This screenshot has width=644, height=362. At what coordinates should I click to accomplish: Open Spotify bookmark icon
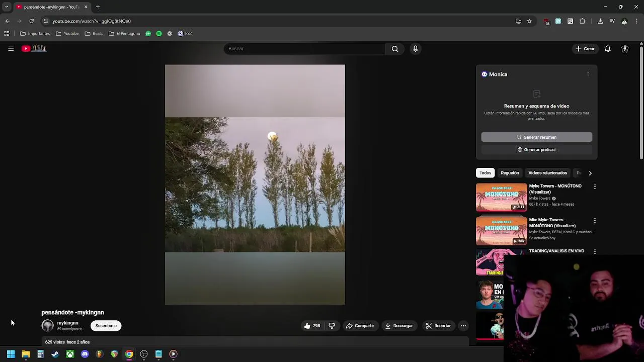point(159,34)
